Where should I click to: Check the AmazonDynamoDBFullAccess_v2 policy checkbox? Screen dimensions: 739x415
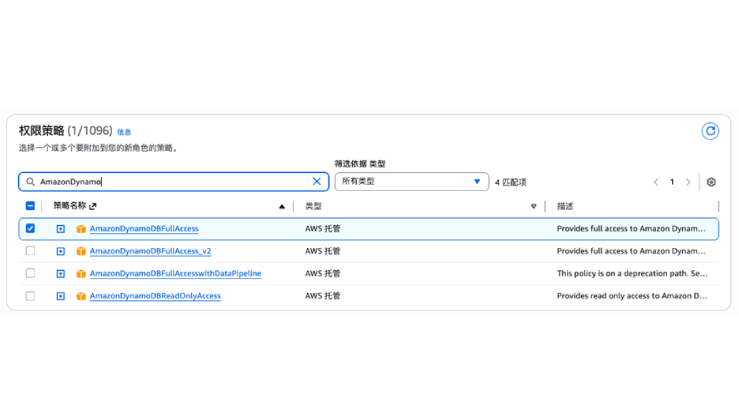tap(30, 251)
